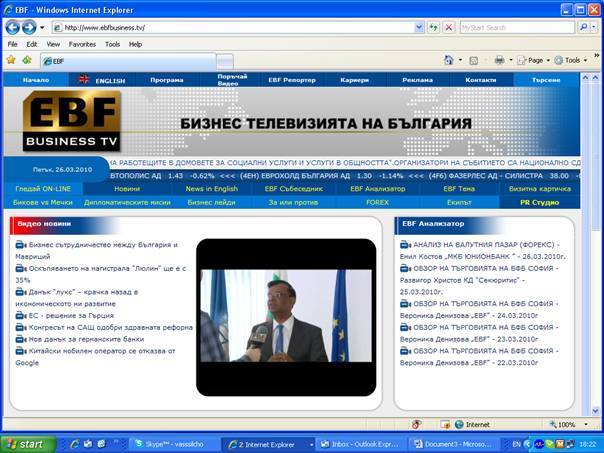Click camera icon beside Конгресът на САЩ item
604x453 pixels.
[x=21, y=327]
